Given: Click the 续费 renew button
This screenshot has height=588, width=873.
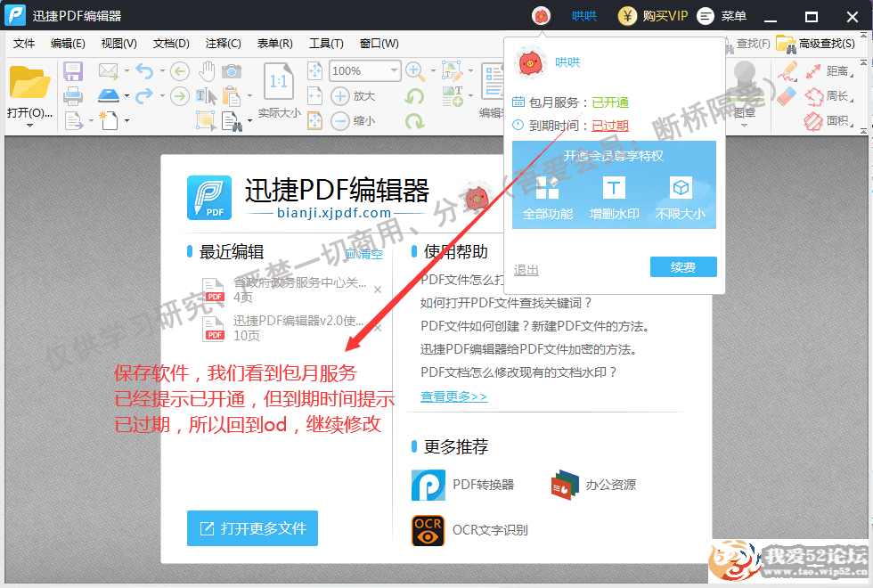Looking at the screenshot, I should click(683, 267).
